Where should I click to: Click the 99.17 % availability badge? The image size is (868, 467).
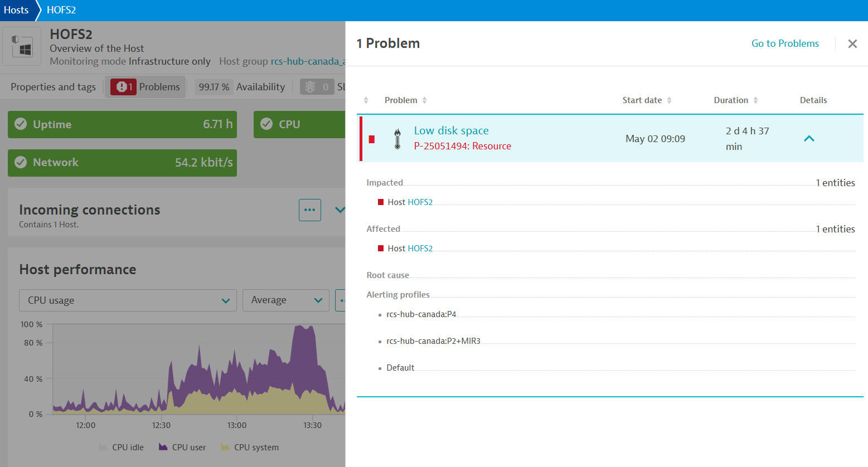tap(214, 87)
